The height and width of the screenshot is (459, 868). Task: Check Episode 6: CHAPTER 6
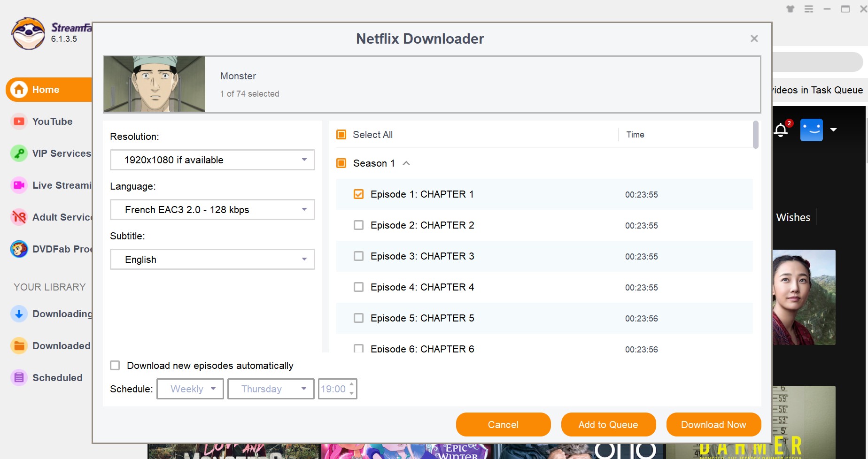(358, 348)
